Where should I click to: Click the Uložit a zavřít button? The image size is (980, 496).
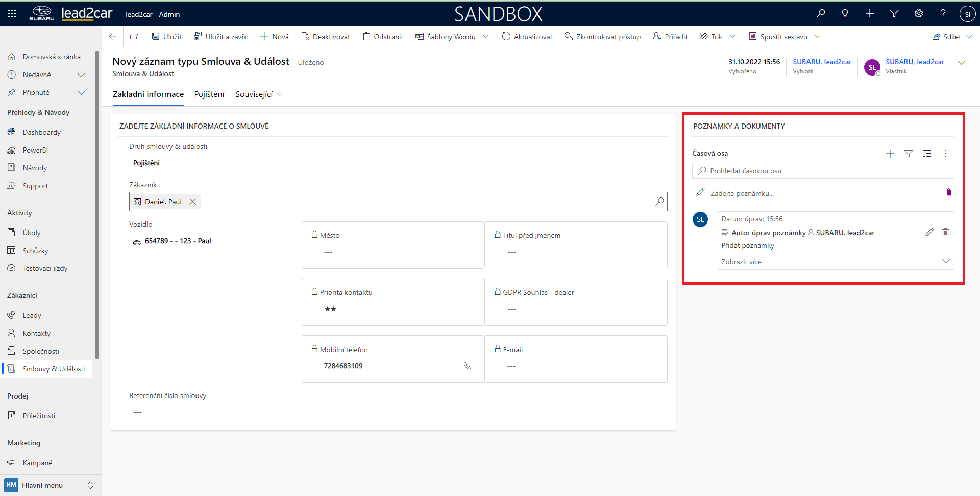[221, 37]
